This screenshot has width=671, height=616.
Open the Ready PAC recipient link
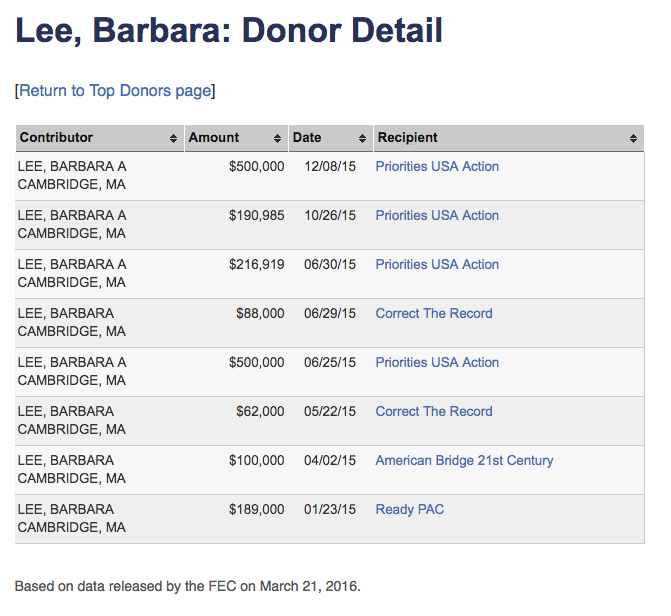tap(409, 510)
